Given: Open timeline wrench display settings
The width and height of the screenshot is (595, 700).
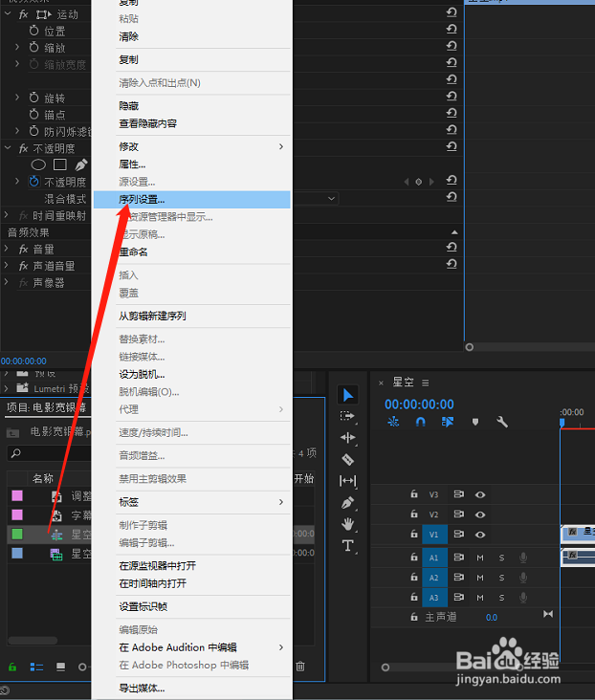Looking at the screenshot, I should 502,422.
